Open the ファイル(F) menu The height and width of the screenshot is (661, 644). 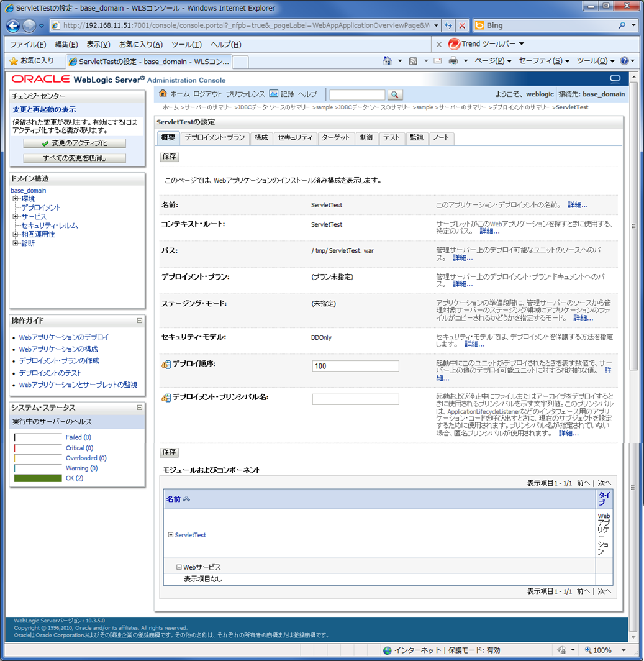(28, 44)
